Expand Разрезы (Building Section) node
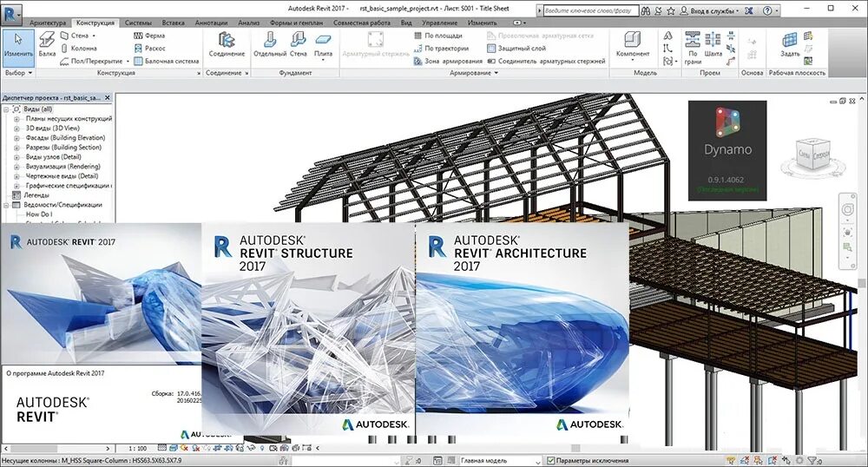 16,148
